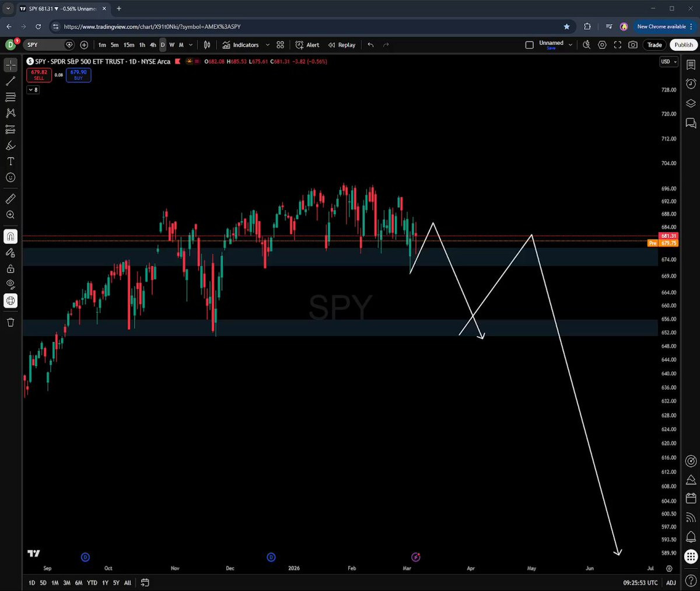Open the Chats panel icon
Screen dimensions: 700x591
(691, 123)
